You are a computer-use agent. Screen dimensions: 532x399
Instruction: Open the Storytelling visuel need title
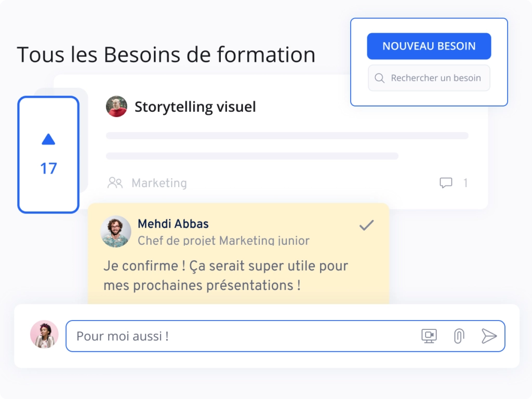pyautogui.click(x=195, y=107)
